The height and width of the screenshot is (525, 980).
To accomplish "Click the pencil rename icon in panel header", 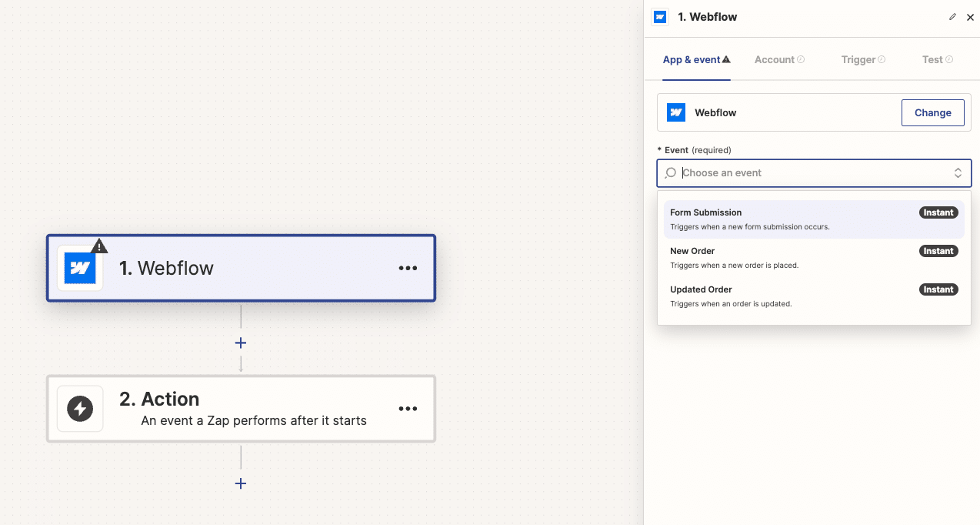I will click(953, 17).
